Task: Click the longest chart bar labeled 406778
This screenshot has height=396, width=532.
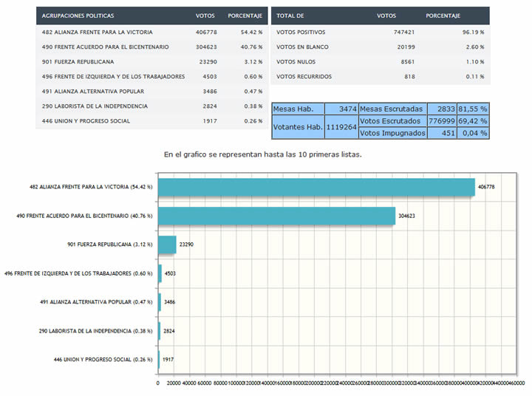Action: tap(316, 188)
